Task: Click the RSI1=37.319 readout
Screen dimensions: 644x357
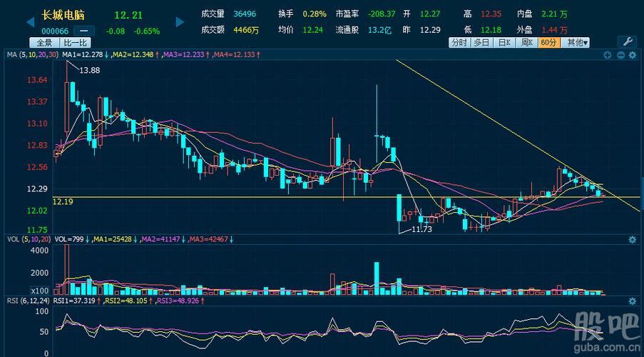Action: 74,301
